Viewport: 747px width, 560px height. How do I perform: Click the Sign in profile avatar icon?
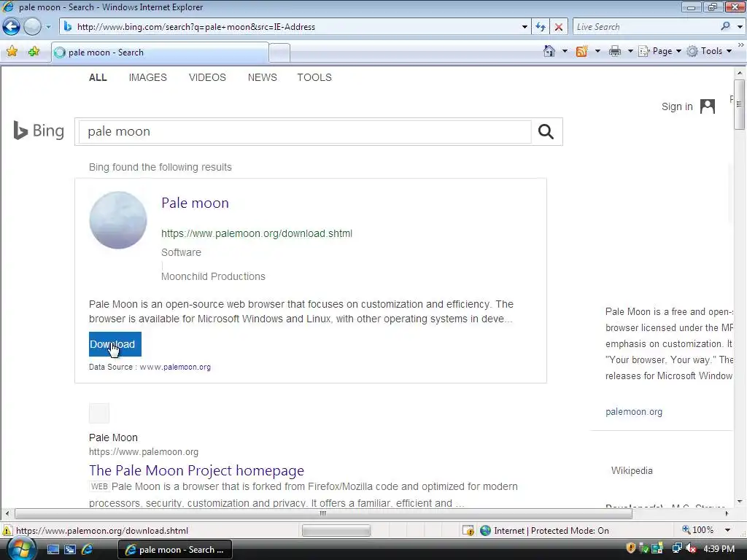click(708, 106)
